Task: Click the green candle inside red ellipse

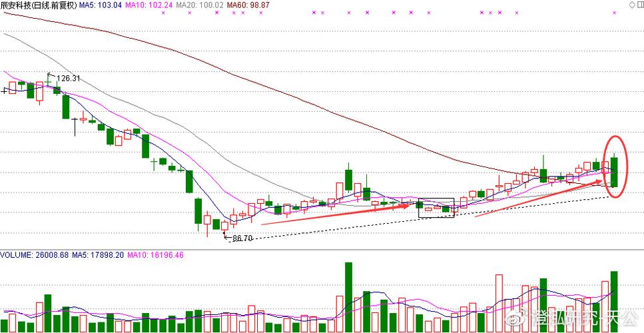Action: point(615,172)
